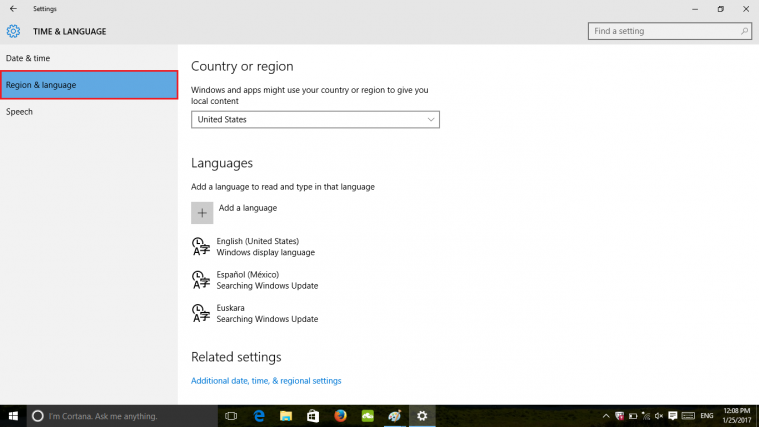Select the Español (México) language icon

[x=201, y=280]
